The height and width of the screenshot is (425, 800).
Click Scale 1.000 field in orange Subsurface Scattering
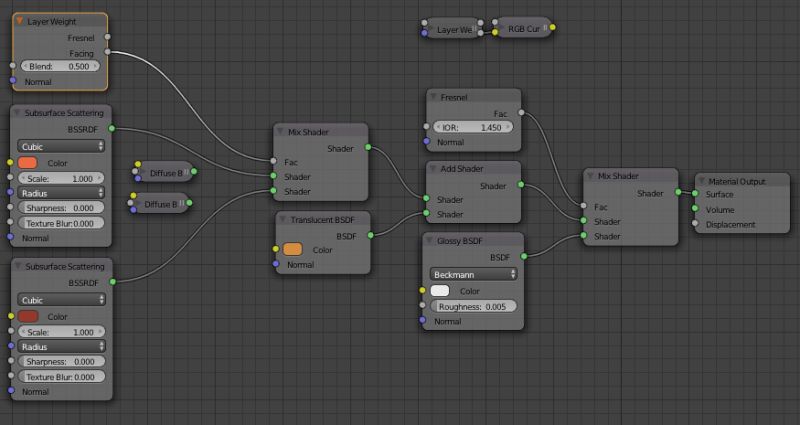pos(61,179)
